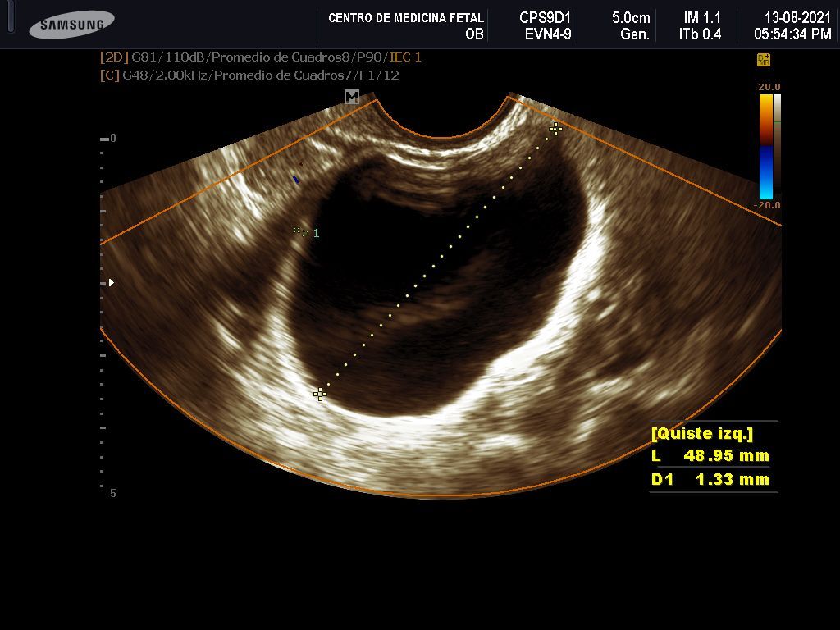Click the -20.0 velocity scale lower value
The height and width of the screenshot is (630, 840).
(x=767, y=205)
